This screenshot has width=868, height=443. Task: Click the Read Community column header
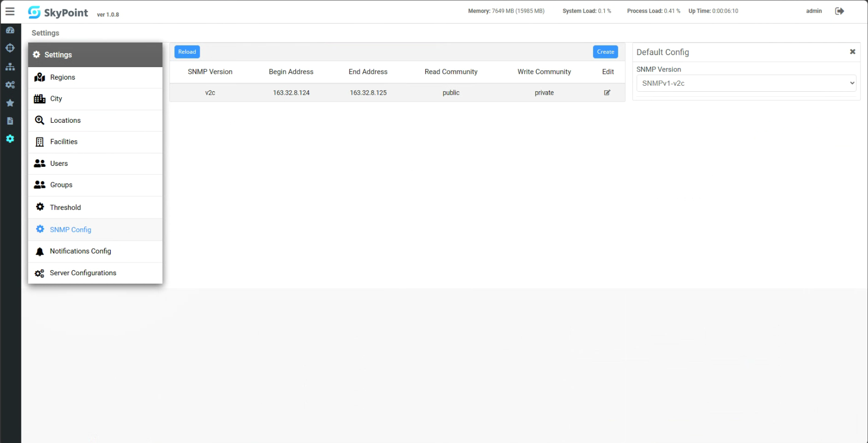click(x=451, y=72)
